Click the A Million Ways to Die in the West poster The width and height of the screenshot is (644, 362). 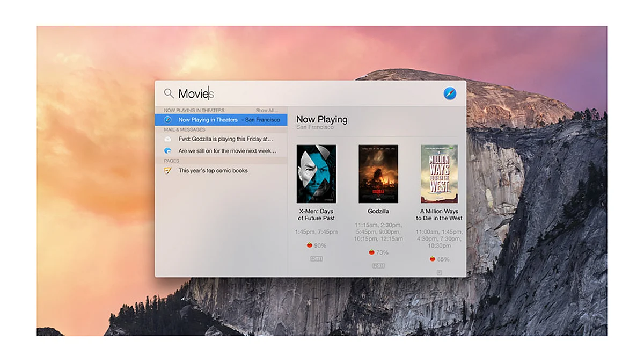(439, 174)
